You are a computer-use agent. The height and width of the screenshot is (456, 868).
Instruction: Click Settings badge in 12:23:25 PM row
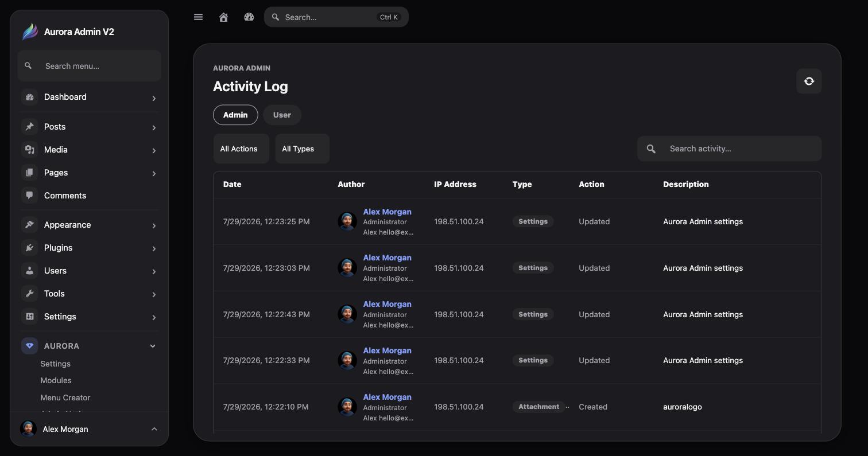click(x=533, y=221)
